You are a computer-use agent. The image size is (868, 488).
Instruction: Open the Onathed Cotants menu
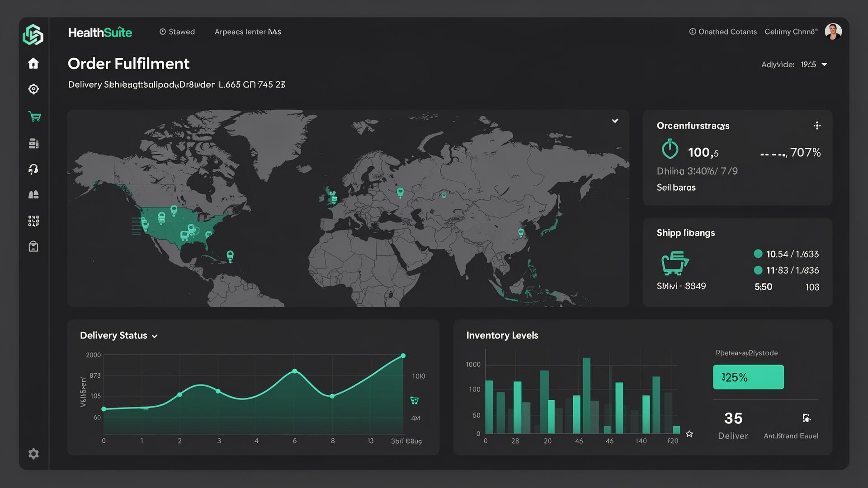[x=722, y=32]
